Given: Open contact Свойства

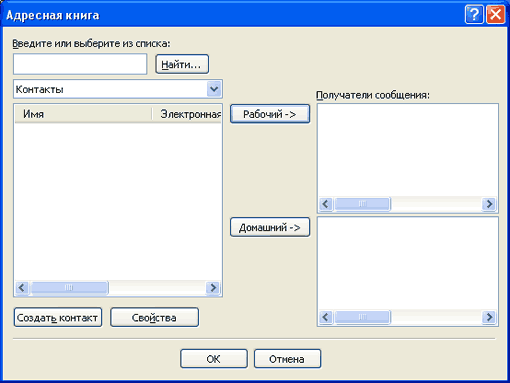Looking at the screenshot, I should (154, 317).
